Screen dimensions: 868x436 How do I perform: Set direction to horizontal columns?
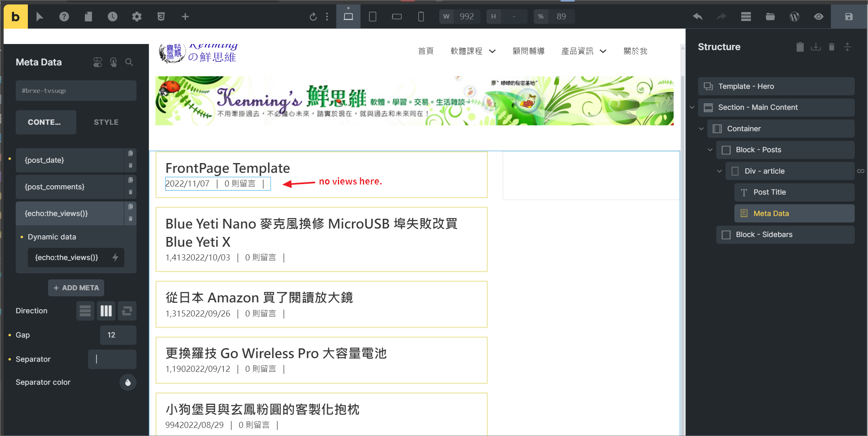[x=106, y=311]
